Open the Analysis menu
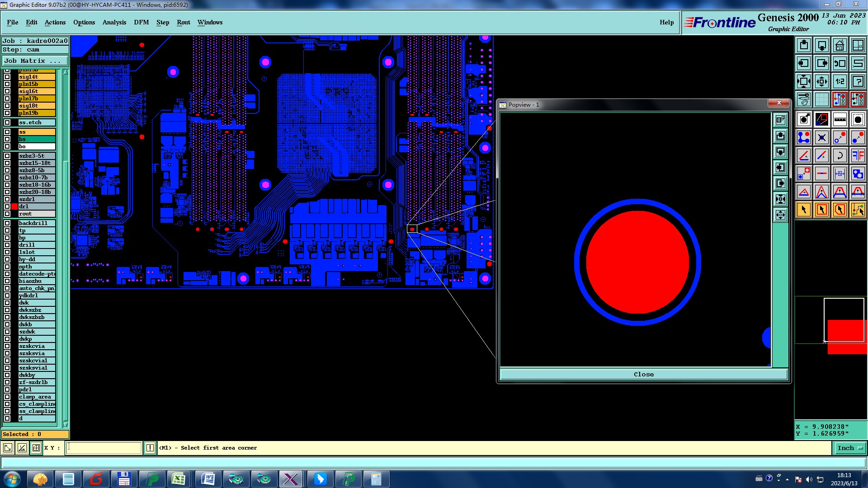 tap(114, 22)
